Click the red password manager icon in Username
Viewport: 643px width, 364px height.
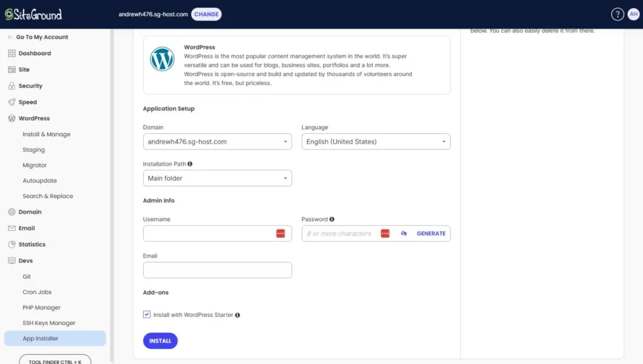pos(281,233)
